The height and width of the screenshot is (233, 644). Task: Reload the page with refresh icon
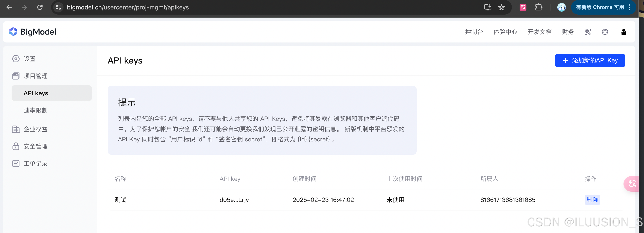40,7
